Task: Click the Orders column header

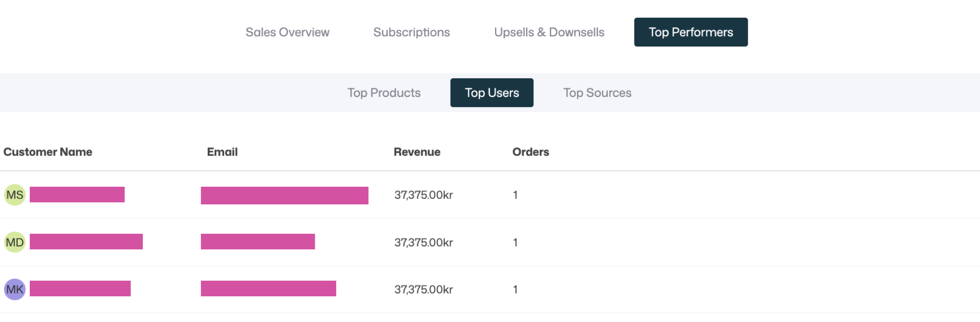Action: 530,152
